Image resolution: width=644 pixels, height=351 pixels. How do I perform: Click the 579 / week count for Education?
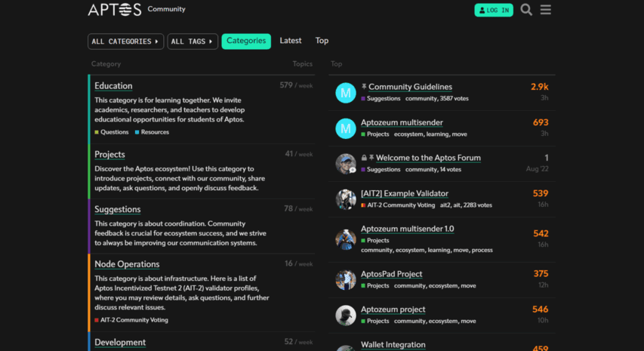[296, 85]
